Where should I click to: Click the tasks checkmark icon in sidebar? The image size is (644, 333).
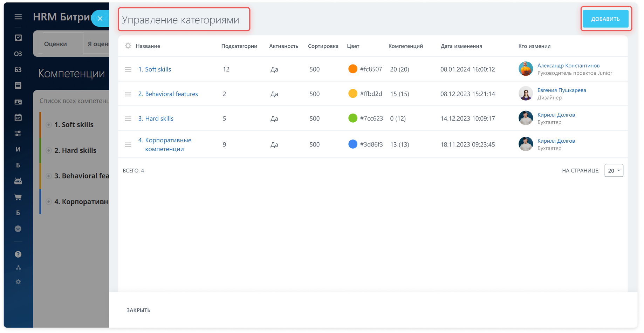pos(18,38)
